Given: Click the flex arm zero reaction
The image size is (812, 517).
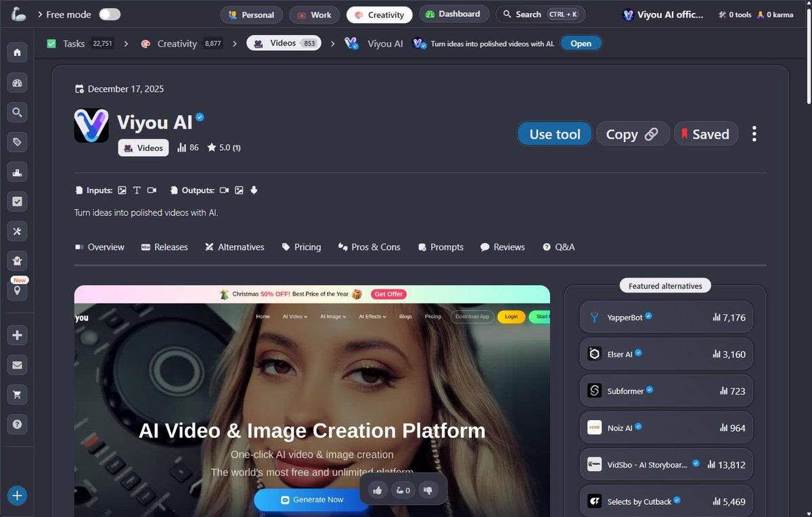Looking at the screenshot, I should point(403,491).
